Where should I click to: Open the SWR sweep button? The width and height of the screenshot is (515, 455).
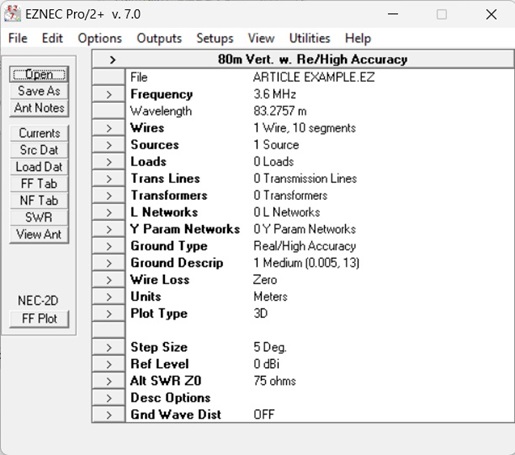coord(39,217)
